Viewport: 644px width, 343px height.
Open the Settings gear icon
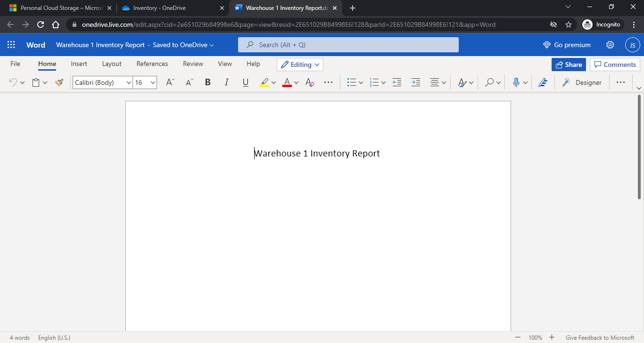[610, 45]
